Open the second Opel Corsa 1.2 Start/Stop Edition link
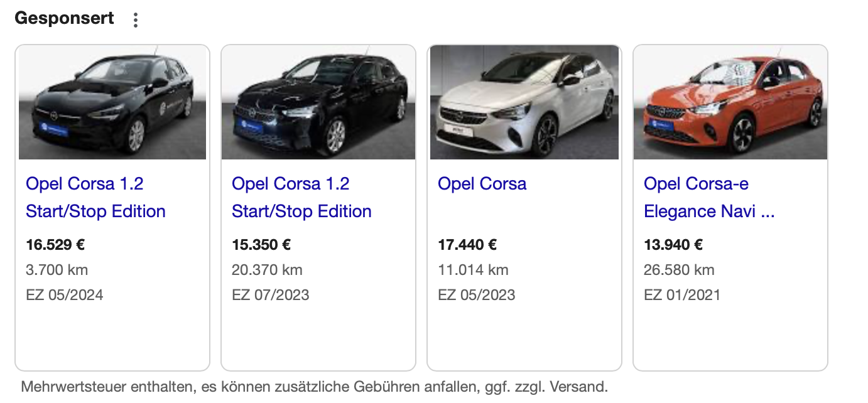868x403 pixels. tap(301, 197)
